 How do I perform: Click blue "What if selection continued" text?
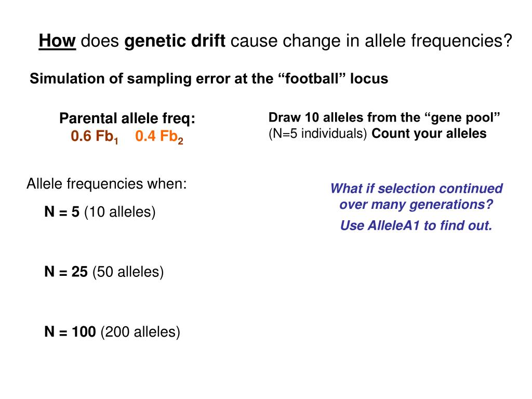[416, 188]
